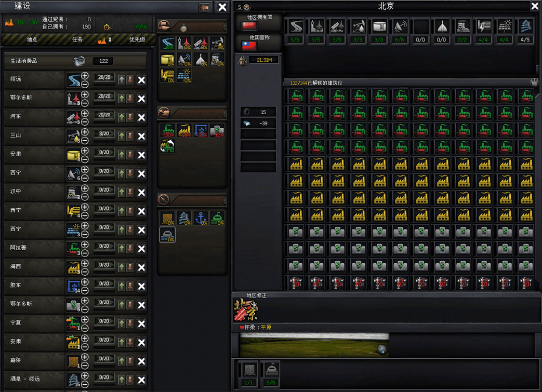Screen dimensions: 542x392
Task: Select the Nuclear Reactor building type
Action: coord(217,60)
